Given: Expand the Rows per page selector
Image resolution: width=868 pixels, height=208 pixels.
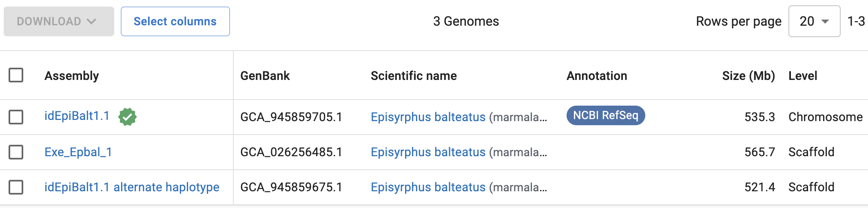Looking at the screenshot, I should pyautogui.click(x=814, y=21).
